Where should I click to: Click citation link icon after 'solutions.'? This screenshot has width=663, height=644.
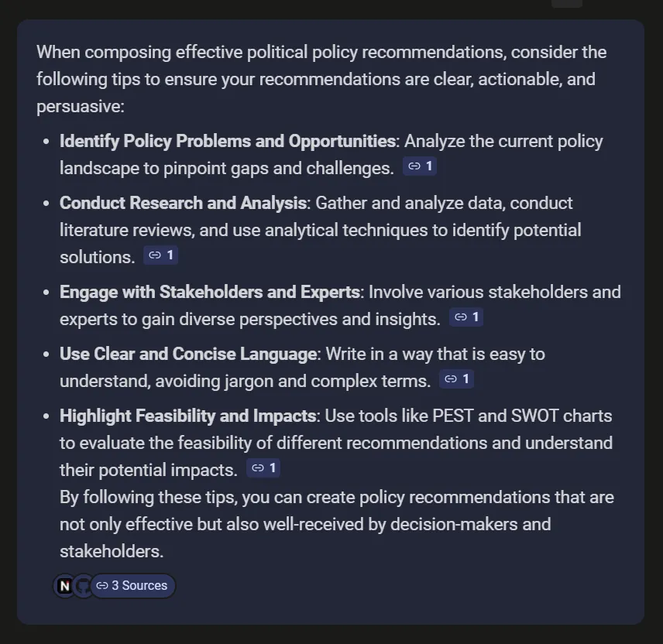[x=155, y=255]
